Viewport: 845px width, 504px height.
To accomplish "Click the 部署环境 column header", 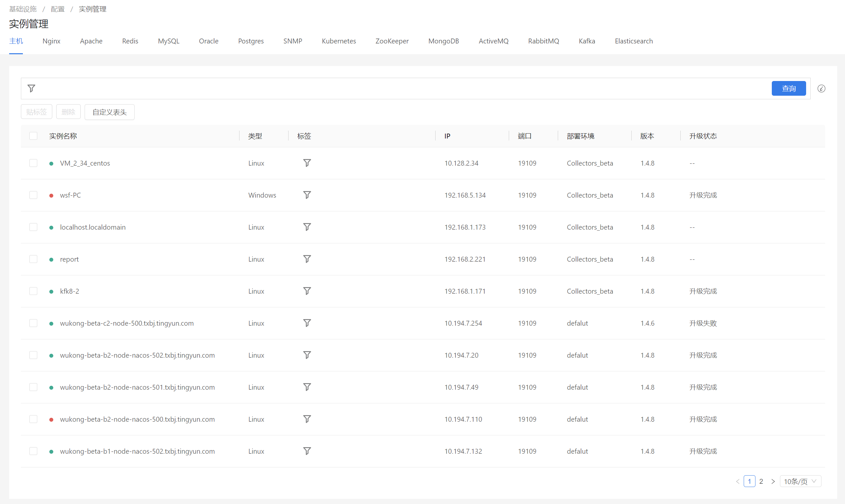I will click(580, 136).
